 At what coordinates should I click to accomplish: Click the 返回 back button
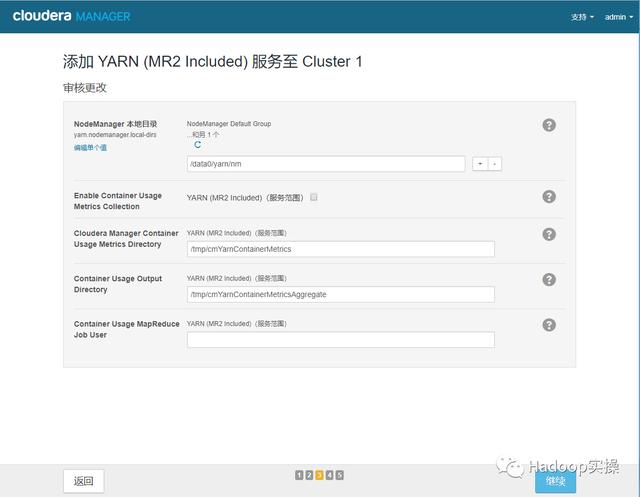(x=84, y=481)
